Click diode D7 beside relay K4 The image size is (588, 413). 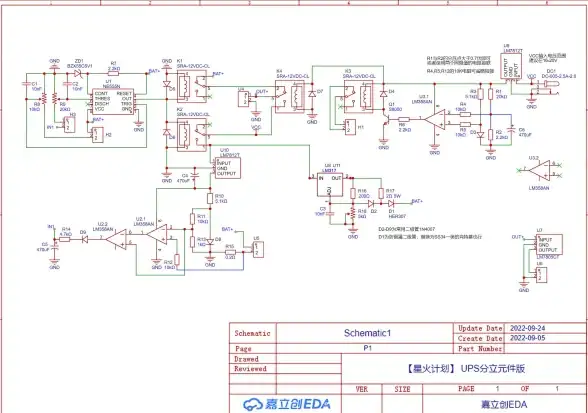[x=312, y=94]
